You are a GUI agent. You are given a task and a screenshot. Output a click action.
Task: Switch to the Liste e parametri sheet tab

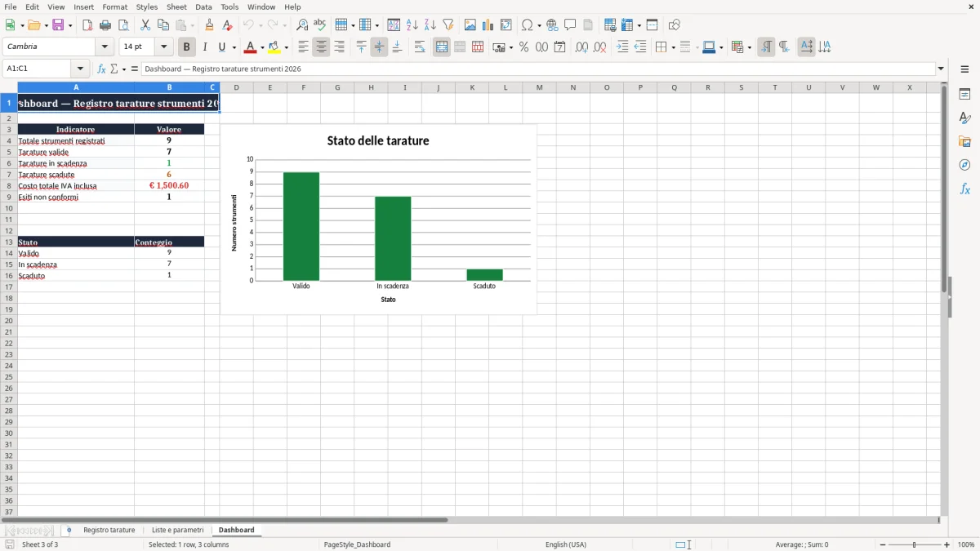pos(177,531)
